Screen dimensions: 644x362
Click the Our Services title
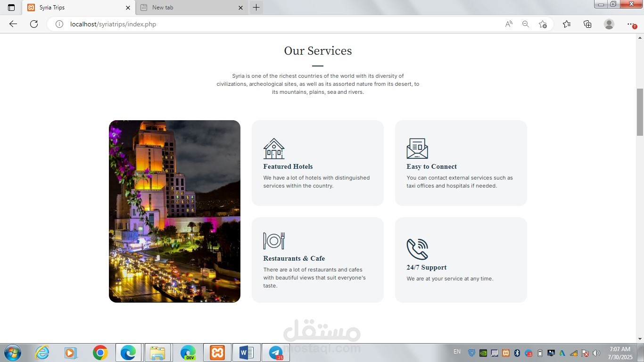[x=318, y=51]
